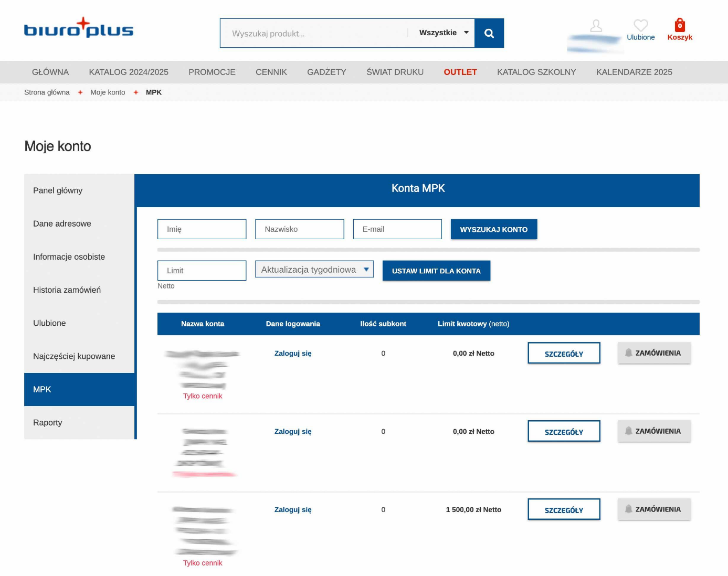Screen dimensions: 728x576
Task: Click the Limit input field
Action: [202, 271]
